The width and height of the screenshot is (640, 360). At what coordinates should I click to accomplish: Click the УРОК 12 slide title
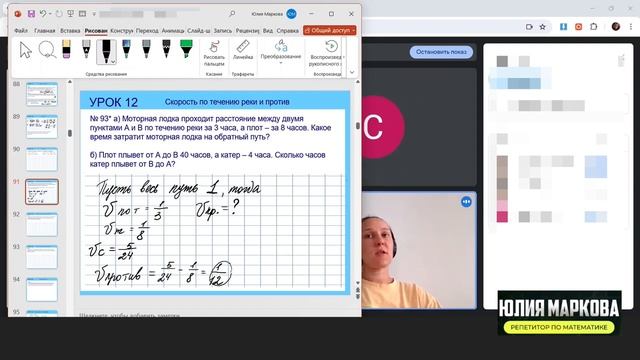tap(113, 102)
